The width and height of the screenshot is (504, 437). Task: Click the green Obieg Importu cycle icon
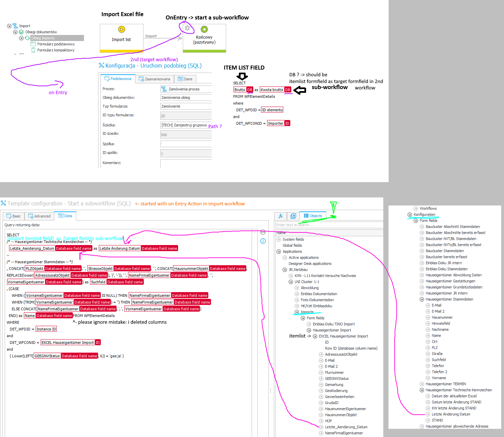tap(27, 38)
